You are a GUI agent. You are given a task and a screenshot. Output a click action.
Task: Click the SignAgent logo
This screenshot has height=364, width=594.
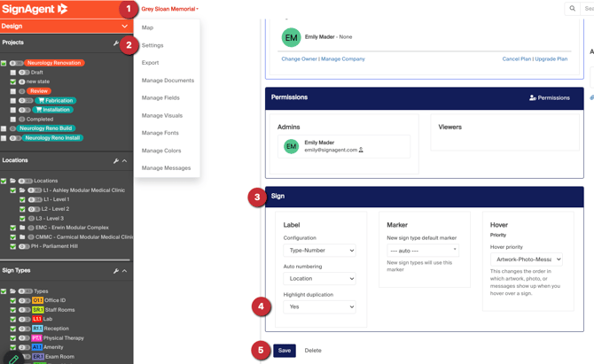(35, 9)
